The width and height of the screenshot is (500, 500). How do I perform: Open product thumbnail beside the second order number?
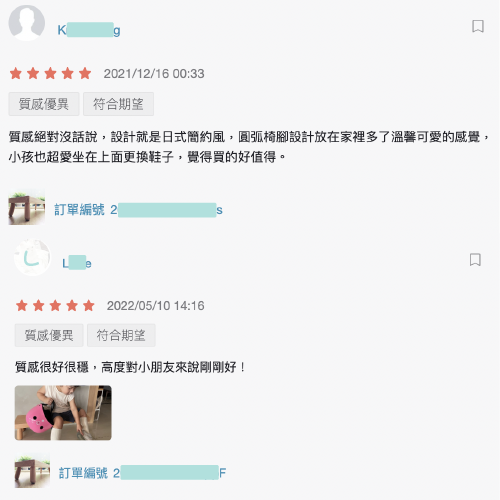[x=32, y=471]
